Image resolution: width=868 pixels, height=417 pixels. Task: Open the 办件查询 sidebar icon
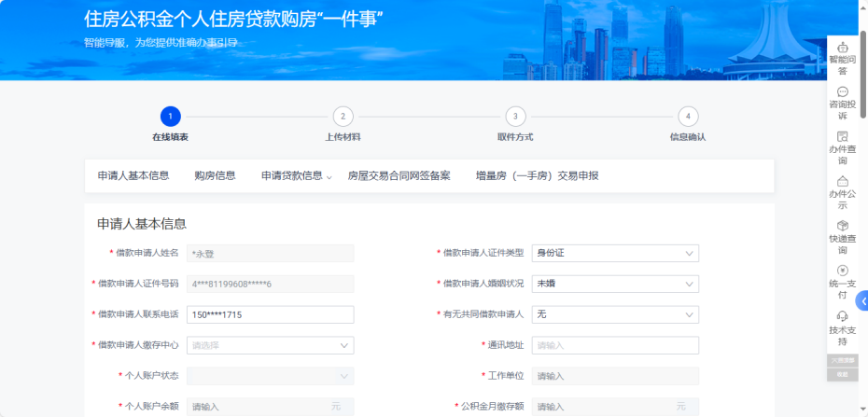(842, 136)
